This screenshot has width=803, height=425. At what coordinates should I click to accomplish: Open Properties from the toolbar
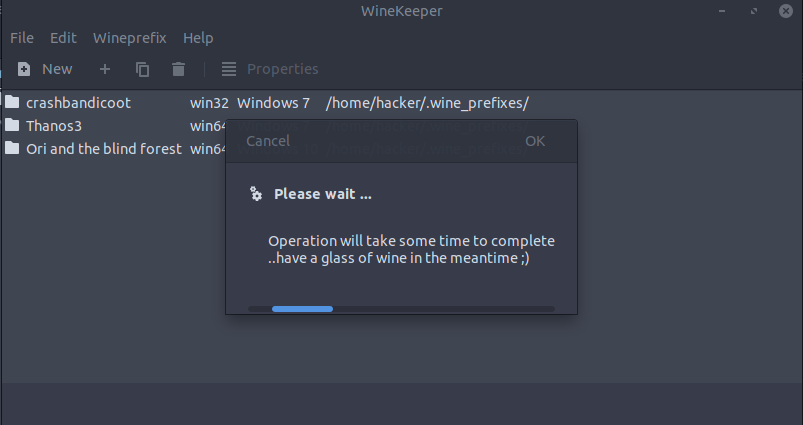pos(270,69)
